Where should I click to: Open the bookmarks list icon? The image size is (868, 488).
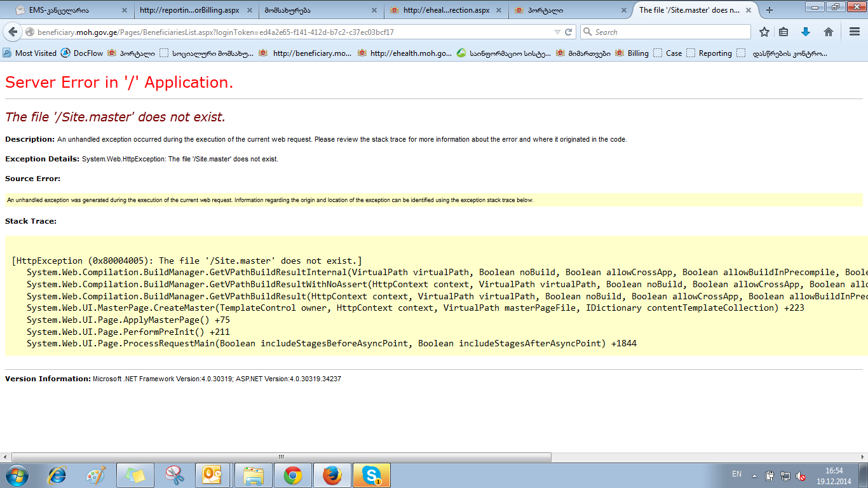(x=784, y=32)
